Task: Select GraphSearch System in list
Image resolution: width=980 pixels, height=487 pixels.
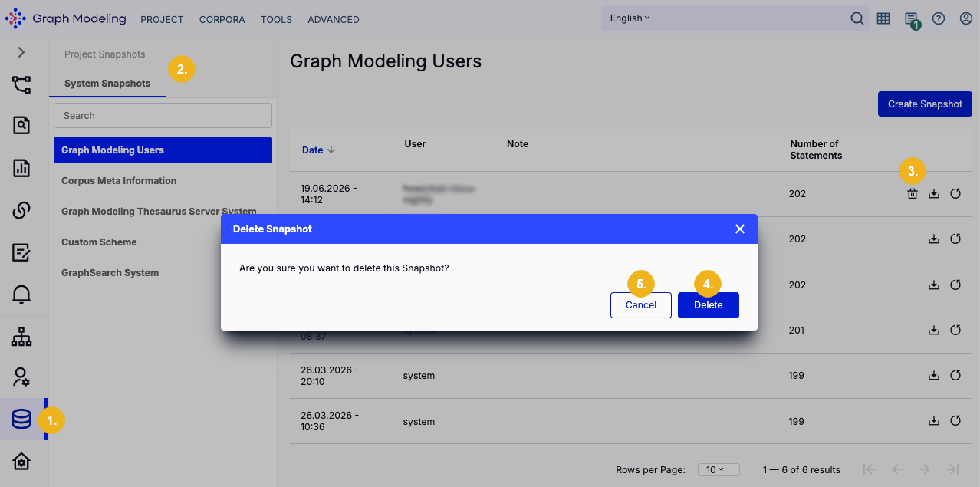Action: 110,273
